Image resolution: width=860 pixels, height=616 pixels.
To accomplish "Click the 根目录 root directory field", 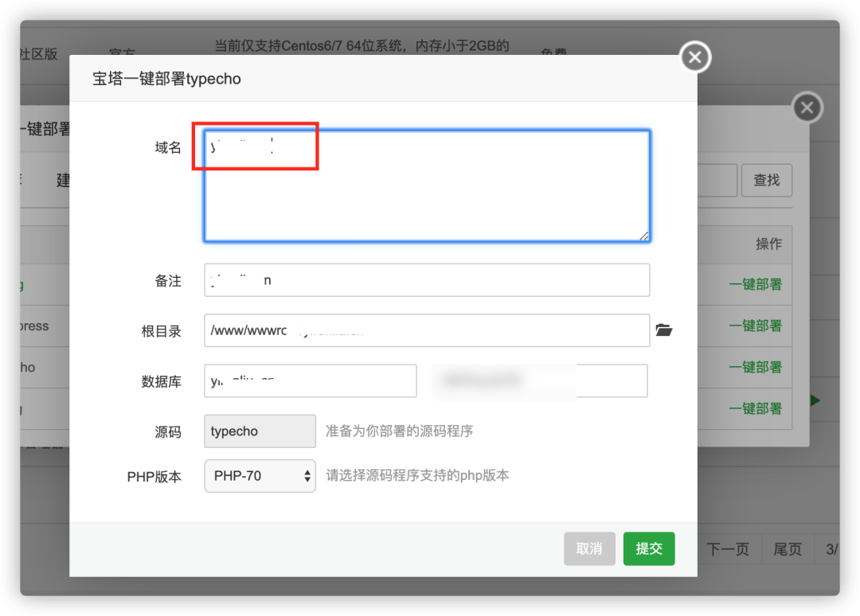I will [427, 330].
